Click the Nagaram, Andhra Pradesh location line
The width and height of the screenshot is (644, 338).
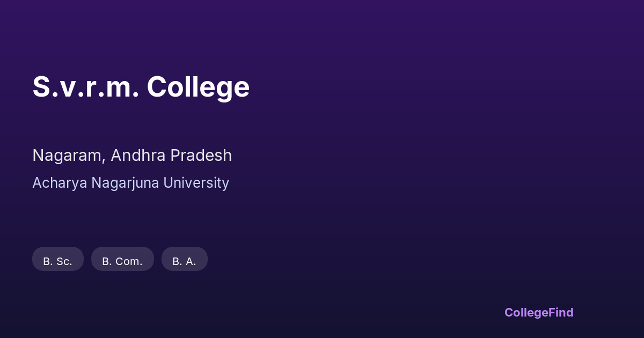132,156
